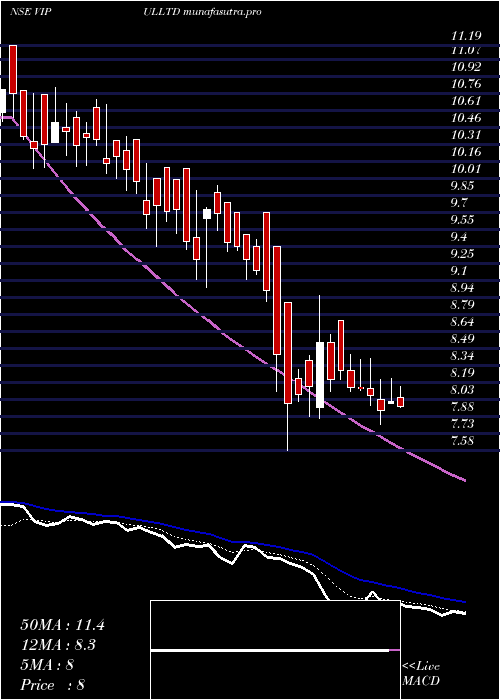The image size is (500, 700).
Task: Click the ULLTD munafasutra.pro title text
Action: click(x=202, y=12)
